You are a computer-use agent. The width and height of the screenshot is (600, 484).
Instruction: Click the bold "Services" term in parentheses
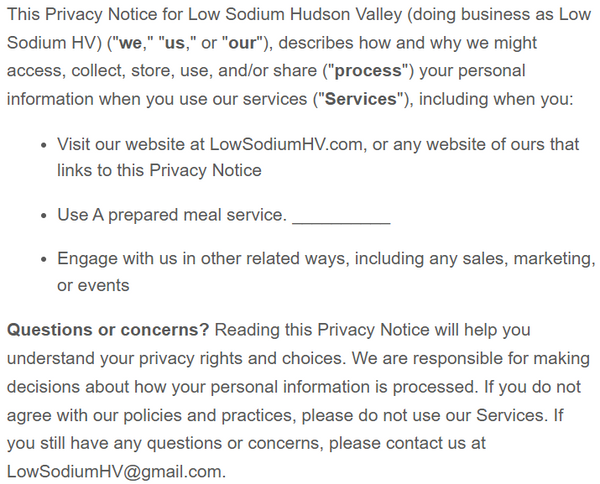coord(361,99)
